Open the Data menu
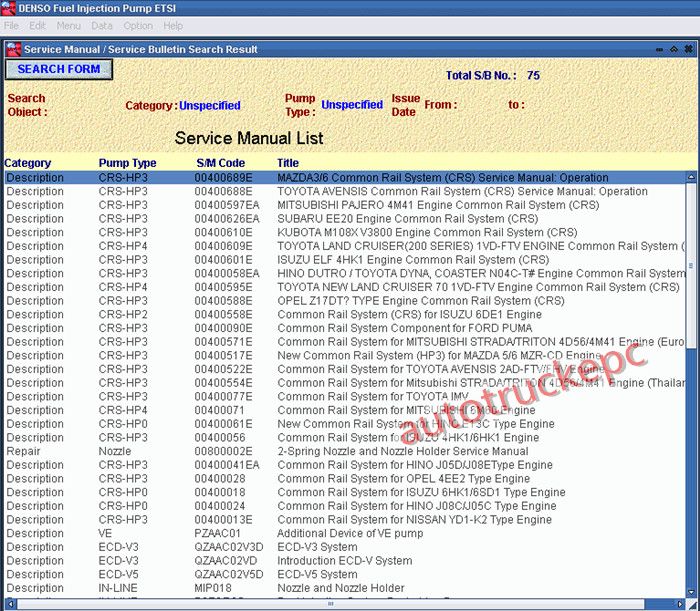The height and width of the screenshot is (611, 700). click(102, 26)
